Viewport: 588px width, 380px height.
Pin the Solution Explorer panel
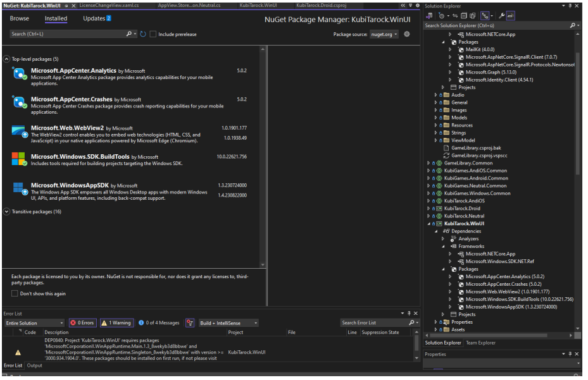point(570,6)
